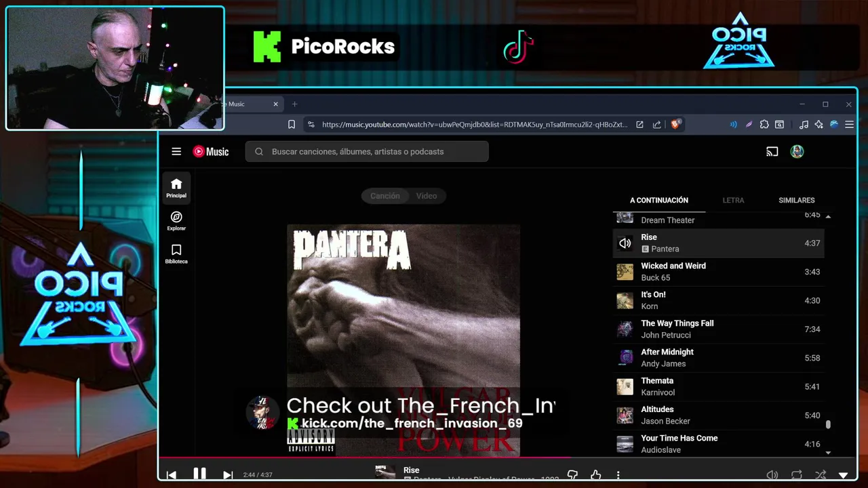Click the small album thumbnail in player bar
Image resolution: width=868 pixels, height=488 pixels.
(385, 472)
